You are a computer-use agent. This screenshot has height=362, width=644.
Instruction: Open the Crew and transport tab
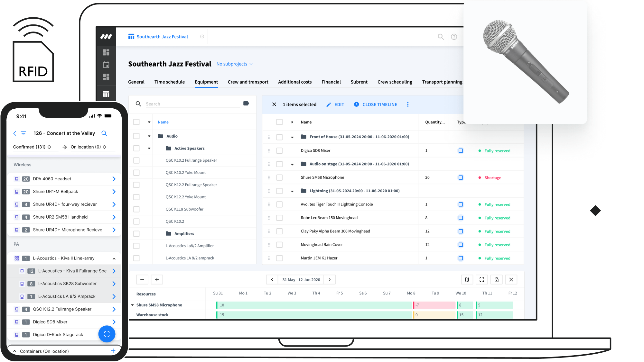point(248,82)
